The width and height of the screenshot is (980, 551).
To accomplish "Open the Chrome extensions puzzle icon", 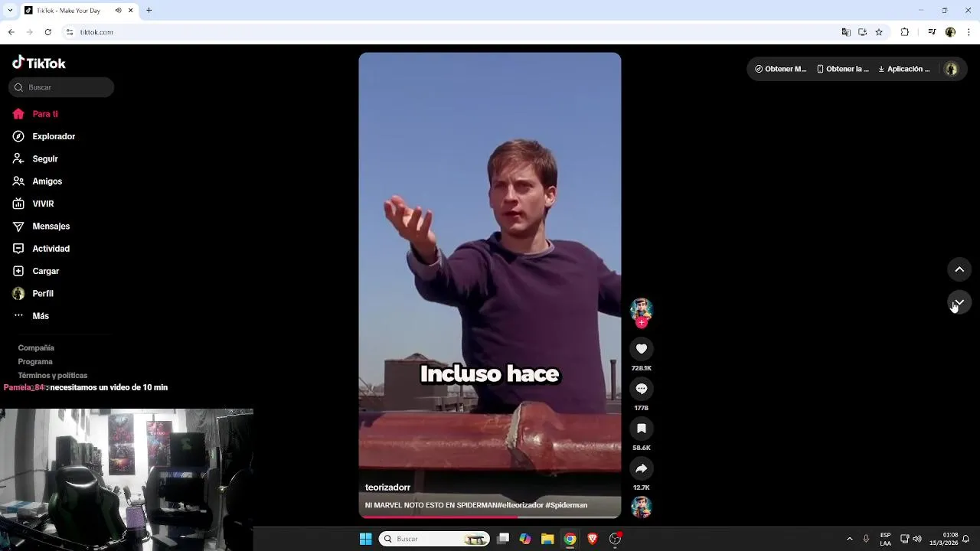I will (x=904, y=32).
